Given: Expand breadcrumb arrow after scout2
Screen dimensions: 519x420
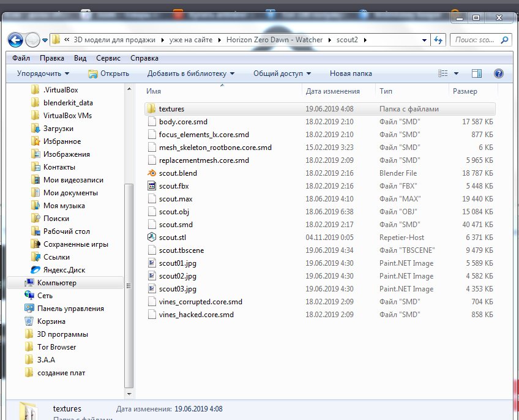Looking at the screenshot, I should click(x=365, y=40).
